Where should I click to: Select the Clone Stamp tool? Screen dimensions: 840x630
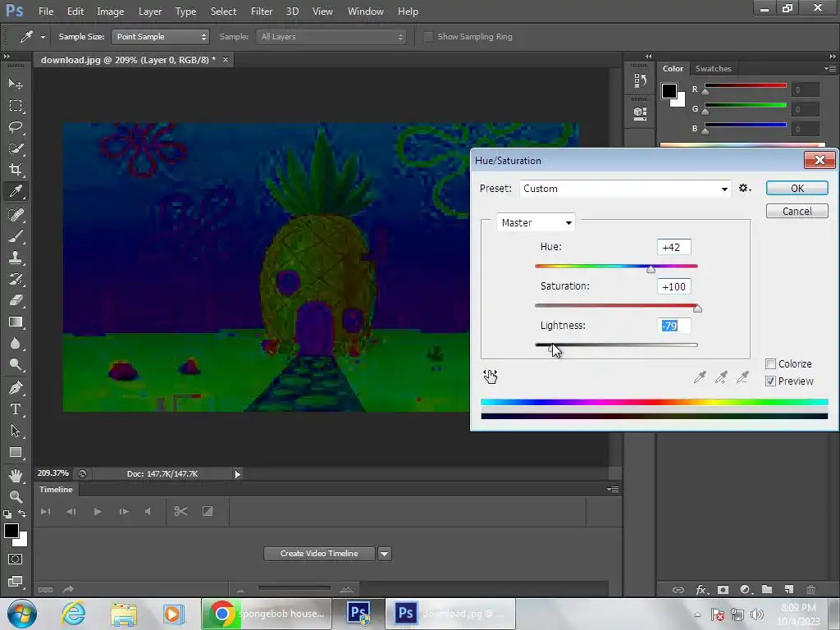[x=16, y=257]
